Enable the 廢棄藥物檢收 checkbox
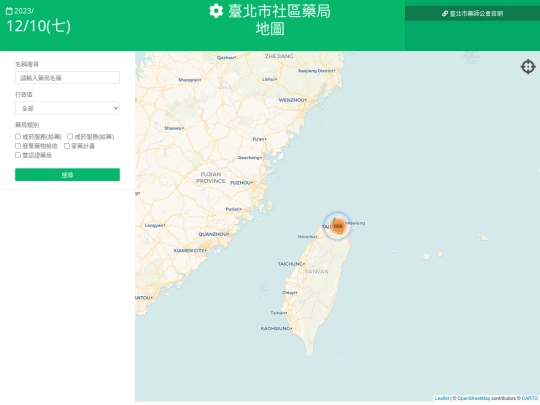Screen dimensions: 540x405 pos(18,146)
